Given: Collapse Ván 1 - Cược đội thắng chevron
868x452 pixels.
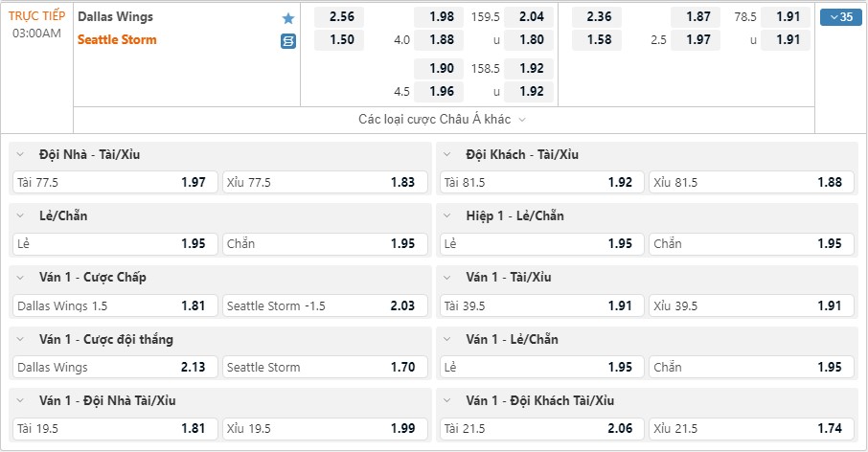Looking at the screenshot, I should tap(20, 339).
